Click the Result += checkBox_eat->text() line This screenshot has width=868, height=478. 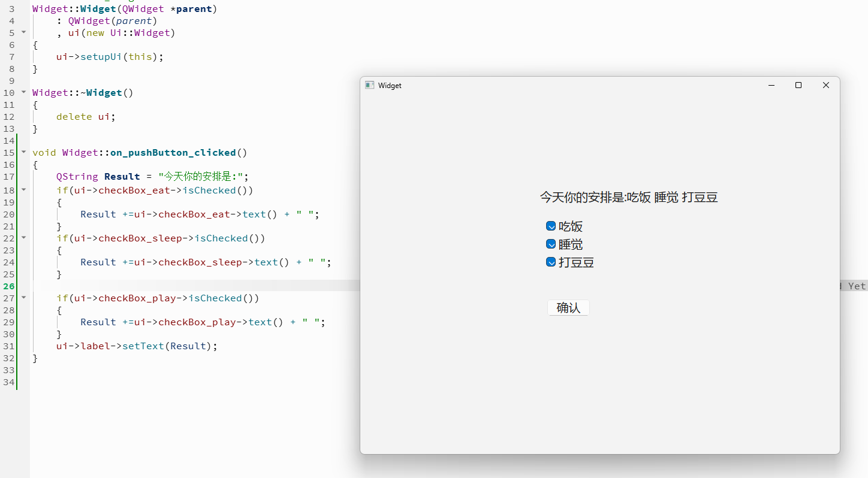pyautogui.click(x=200, y=214)
